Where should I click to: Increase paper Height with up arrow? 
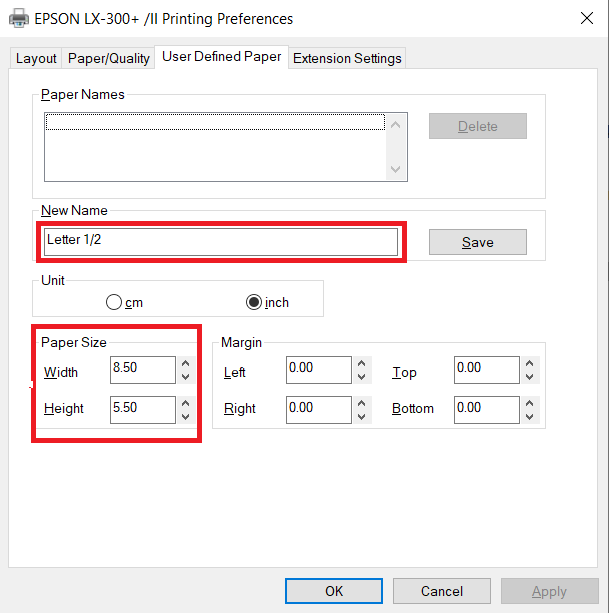(x=186, y=403)
